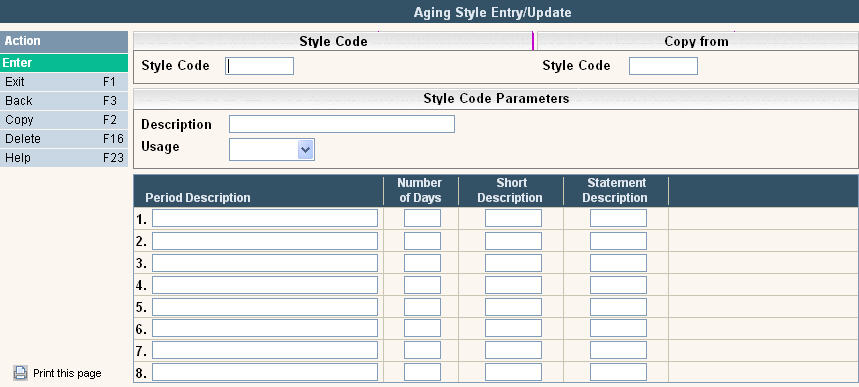The image size is (859, 387).
Task: Click the Copy from section heading
Action: click(x=696, y=42)
